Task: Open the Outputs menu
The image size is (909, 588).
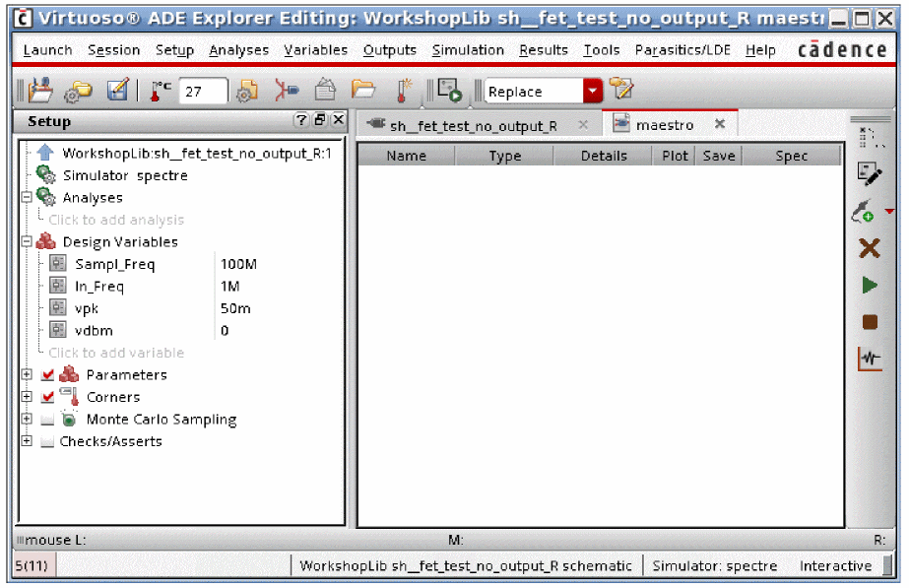Action: (390, 50)
